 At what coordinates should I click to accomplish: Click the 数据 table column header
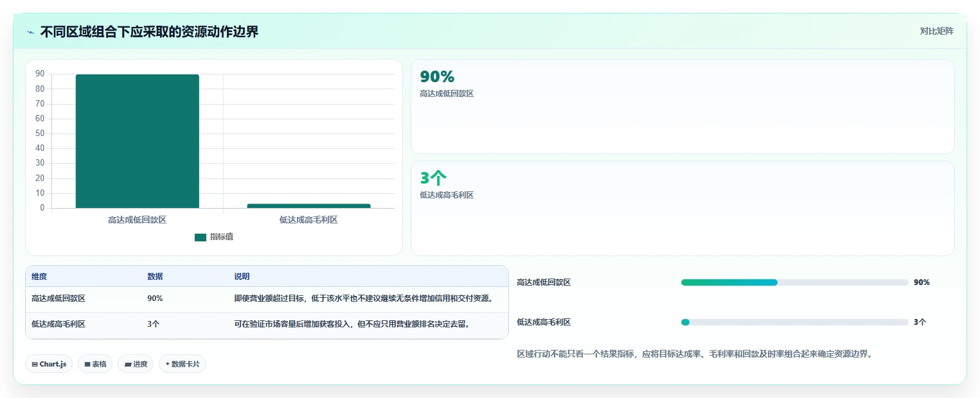pos(155,277)
